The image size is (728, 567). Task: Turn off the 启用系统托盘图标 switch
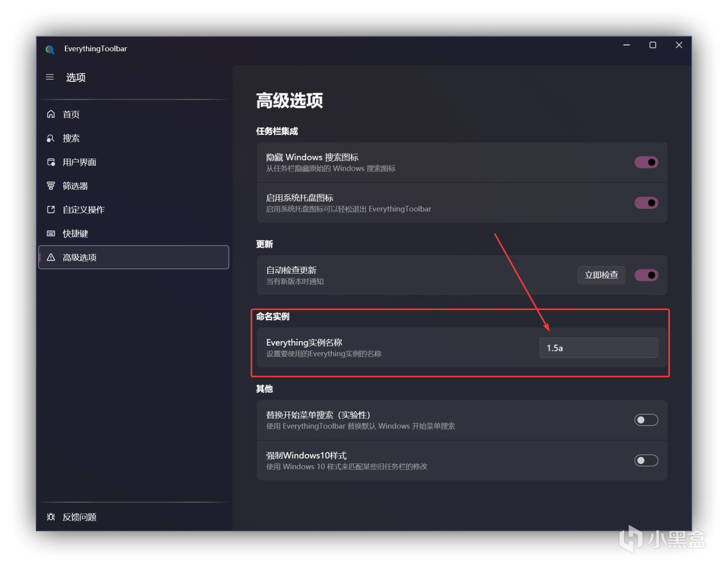[646, 203]
